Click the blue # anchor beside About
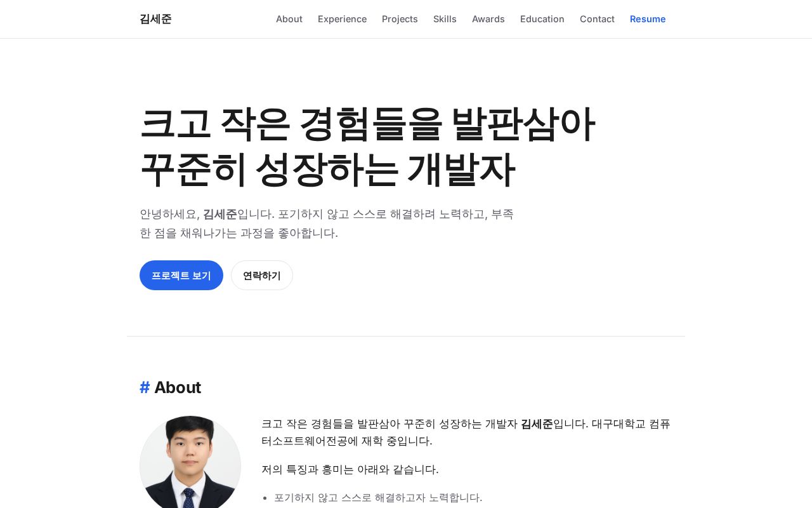The height and width of the screenshot is (508, 812). coord(145,387)
